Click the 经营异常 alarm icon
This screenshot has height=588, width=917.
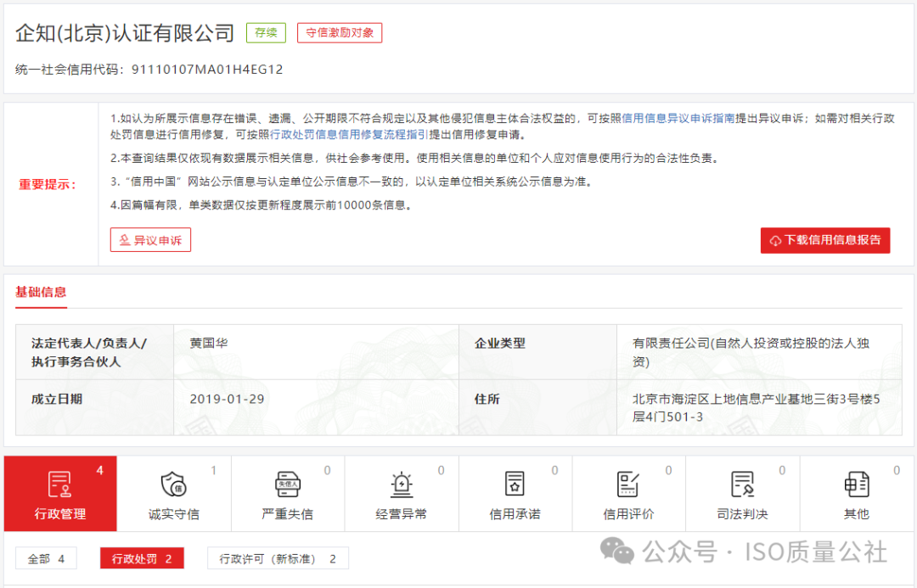(401, 485)
